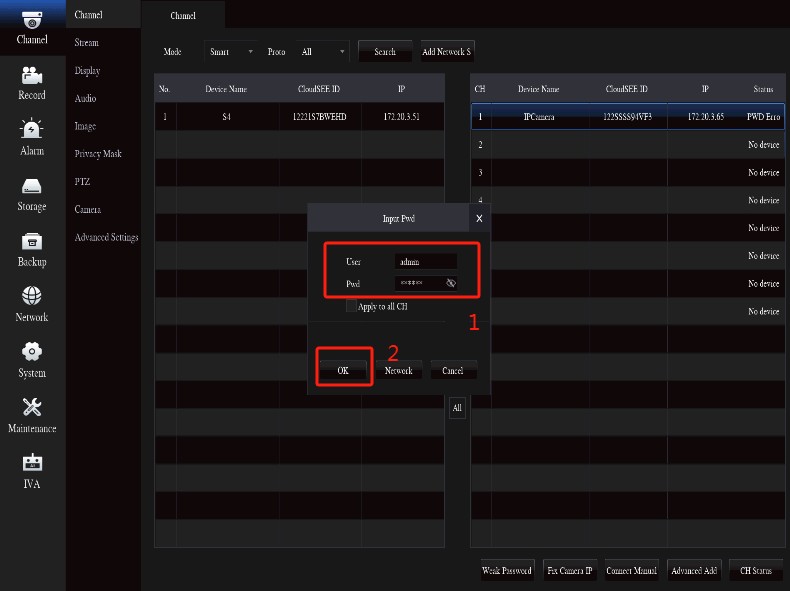
Task: Open the Storage drive icon
Action: point(32,187)
